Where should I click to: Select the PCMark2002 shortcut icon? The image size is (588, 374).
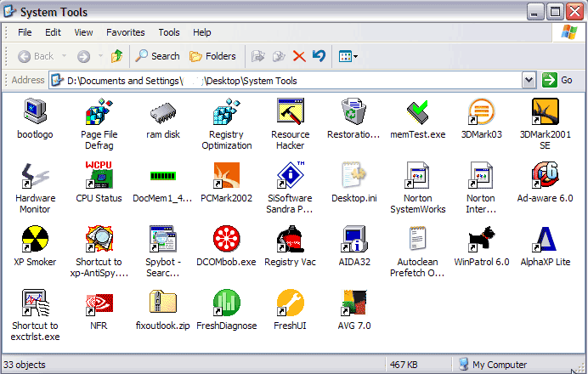(227, 175)
